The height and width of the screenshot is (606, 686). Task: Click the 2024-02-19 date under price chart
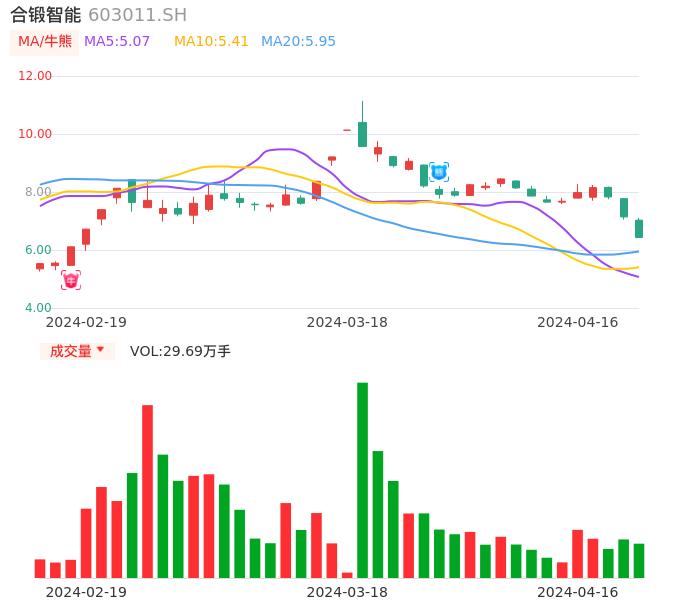pyautogui.click(x=86, y=322)
